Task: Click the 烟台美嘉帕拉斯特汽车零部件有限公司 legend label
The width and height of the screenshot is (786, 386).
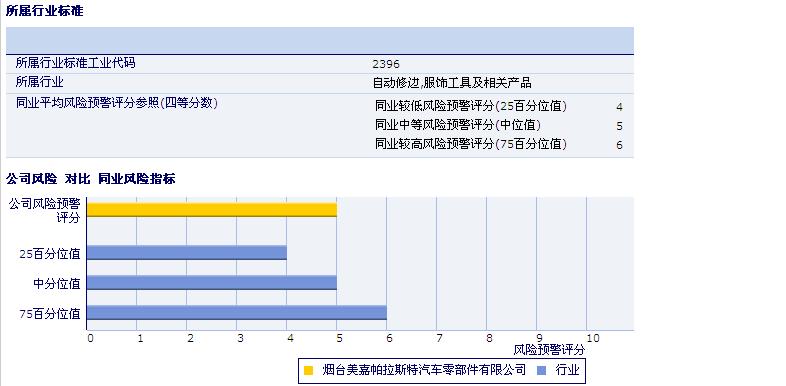Action: pyautogui.click(x=424, y=370)
